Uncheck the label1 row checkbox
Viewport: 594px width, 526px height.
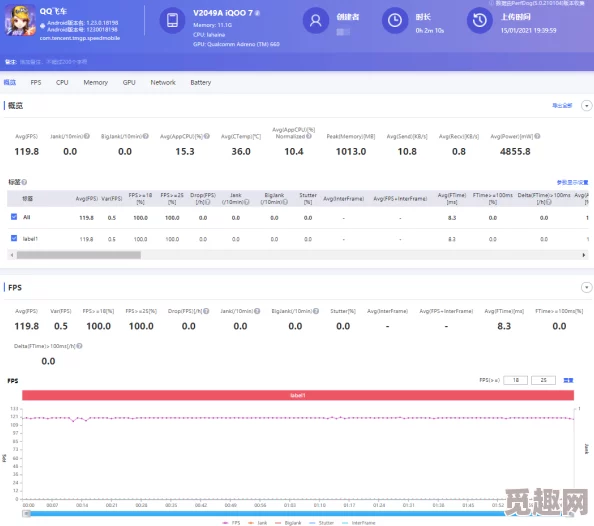14,238
